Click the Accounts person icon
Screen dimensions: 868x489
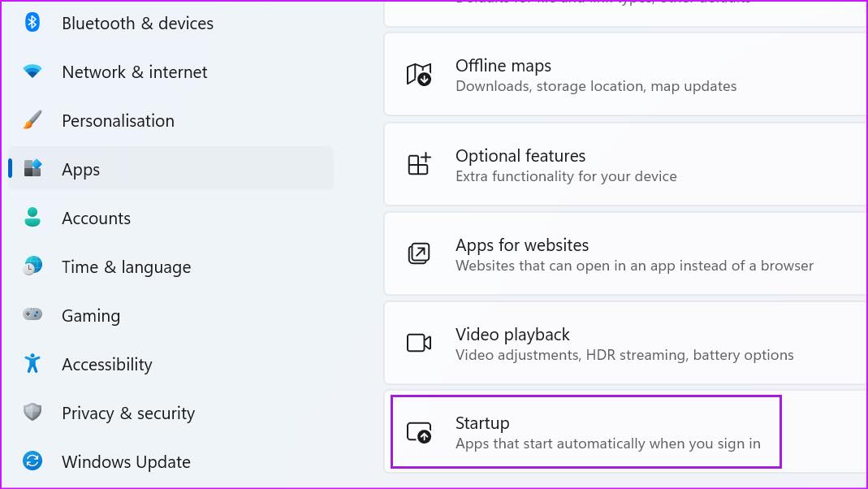click(32, 218)
